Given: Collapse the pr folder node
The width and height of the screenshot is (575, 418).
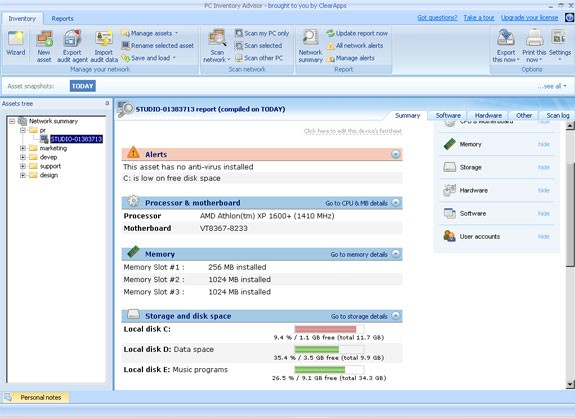Looking at the screenshot, I should 23,130.
